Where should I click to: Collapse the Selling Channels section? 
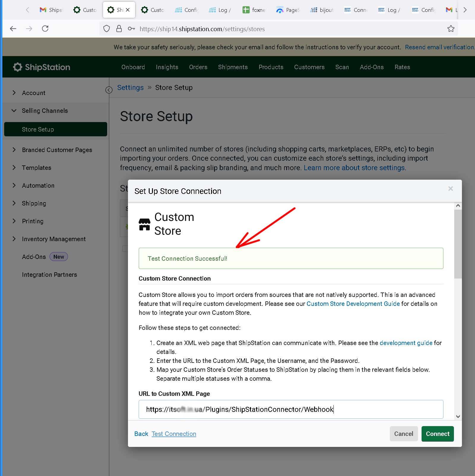point(14,110)
